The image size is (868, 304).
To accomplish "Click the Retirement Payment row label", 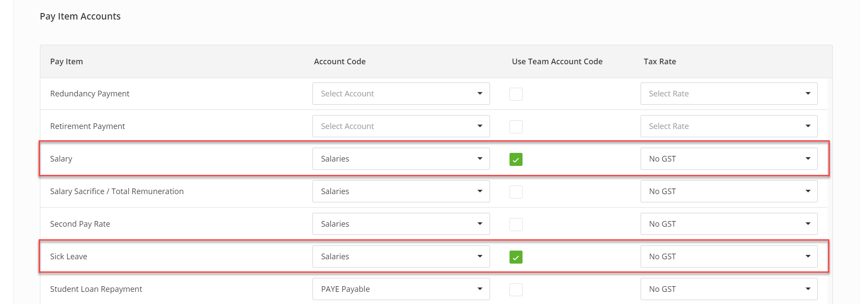I will [x=88, y=126].
